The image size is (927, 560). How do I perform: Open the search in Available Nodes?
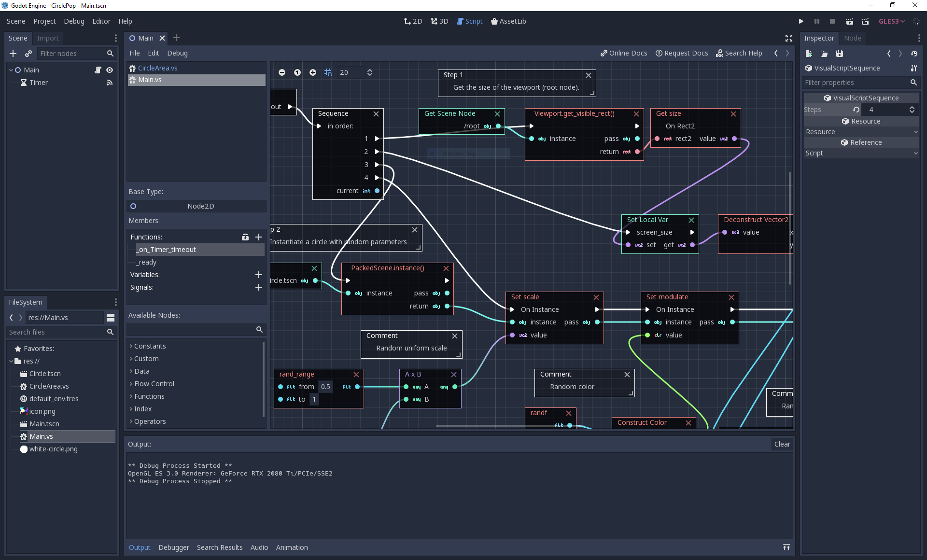[x=259, y=330]
